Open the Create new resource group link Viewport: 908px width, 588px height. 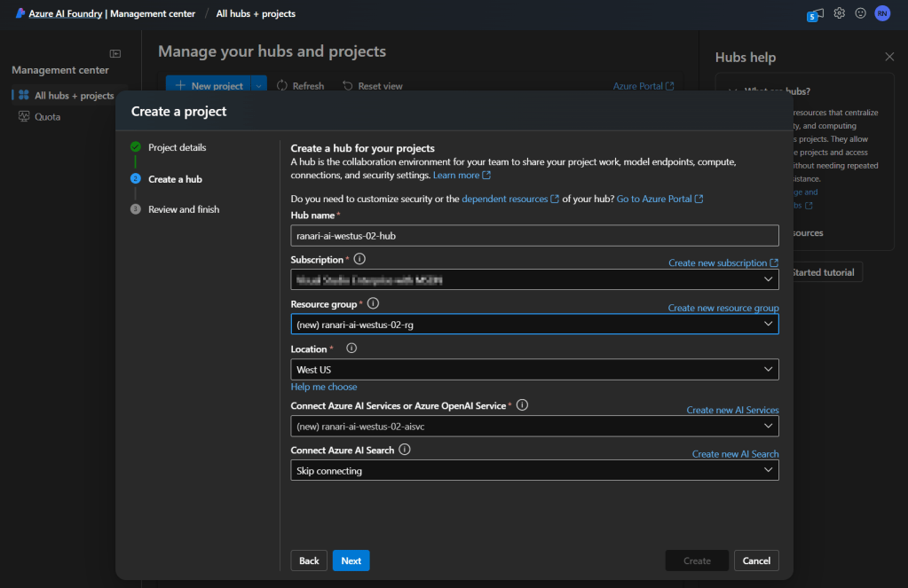pos(722,308)
